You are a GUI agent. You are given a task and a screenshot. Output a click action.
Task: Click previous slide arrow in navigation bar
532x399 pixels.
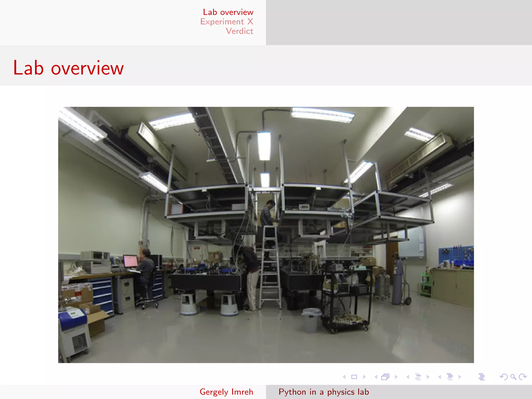pos(344,377)
